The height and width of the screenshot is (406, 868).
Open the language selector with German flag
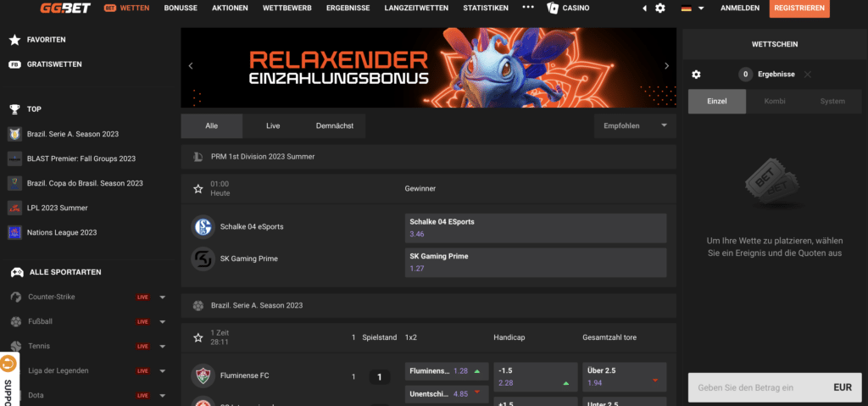point(693,8)
